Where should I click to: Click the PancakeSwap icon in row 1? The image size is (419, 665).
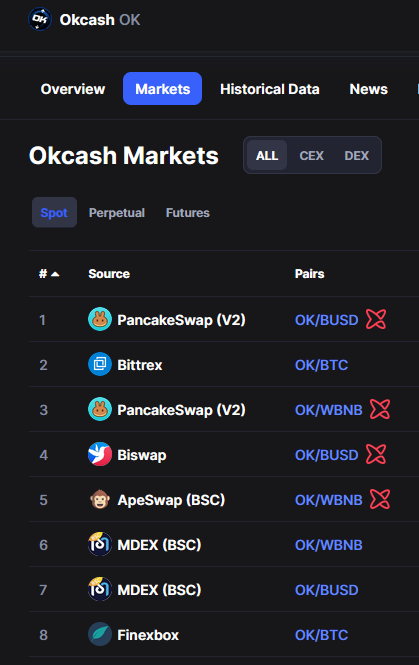point(100,319)
